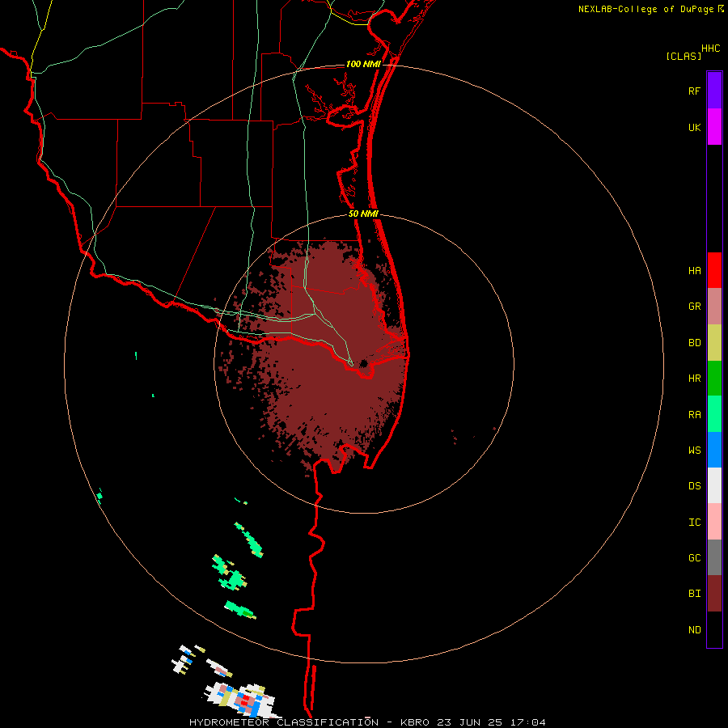Click the HYDROMETEOR CLASSIFICATION title text

pos(284,722)
